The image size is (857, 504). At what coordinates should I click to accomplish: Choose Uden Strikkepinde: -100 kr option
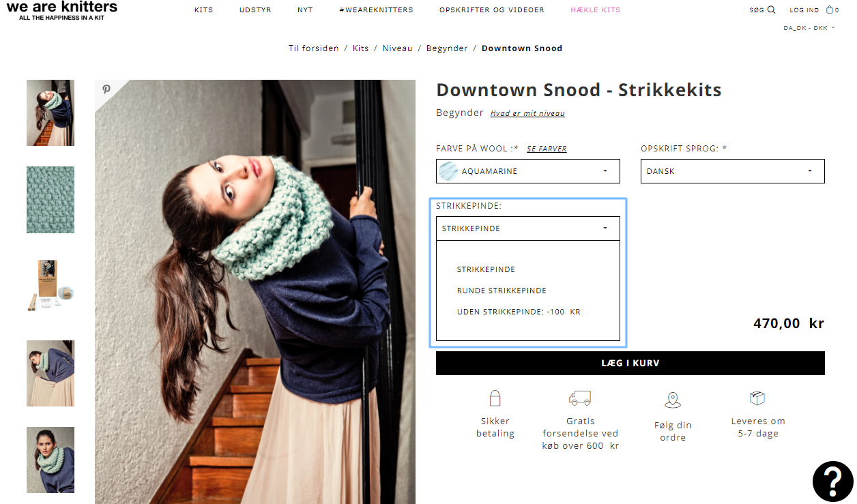tap(519, 312)
